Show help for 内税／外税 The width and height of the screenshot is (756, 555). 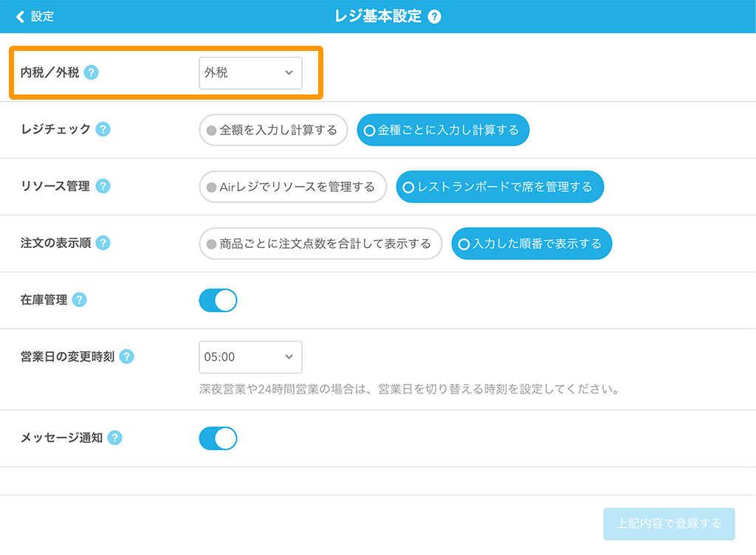click(91, 72)
